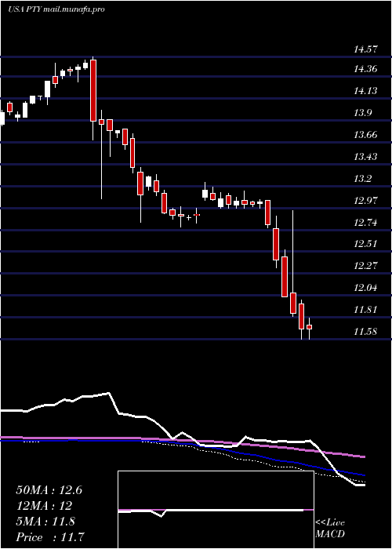Click the 12.04 price axis label
392x549 pixels.
coord(365,288)
